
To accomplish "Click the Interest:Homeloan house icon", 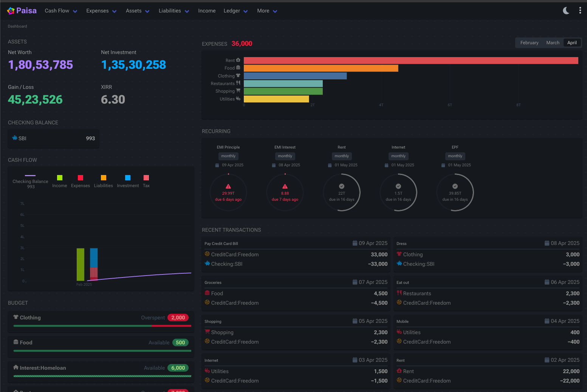I will (x=16, y=367).
